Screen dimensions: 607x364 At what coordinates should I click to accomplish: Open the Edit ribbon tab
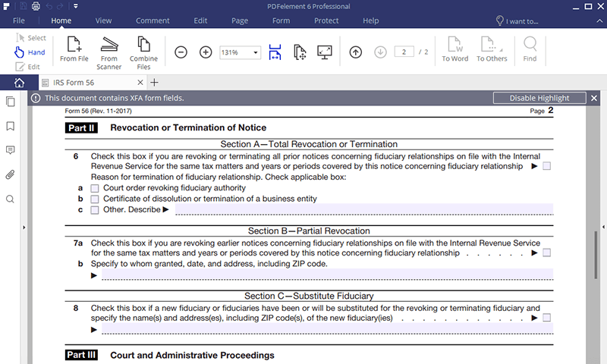tap(200, 20)
